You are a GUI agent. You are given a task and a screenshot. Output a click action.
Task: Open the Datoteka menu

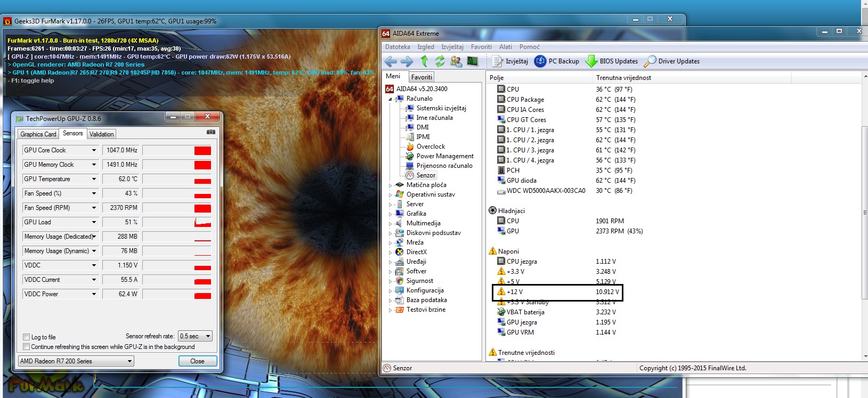click(398, 47)
